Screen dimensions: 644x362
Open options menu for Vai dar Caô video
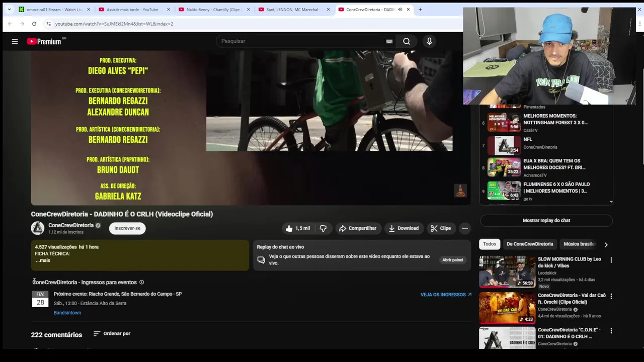click(611, 297)
